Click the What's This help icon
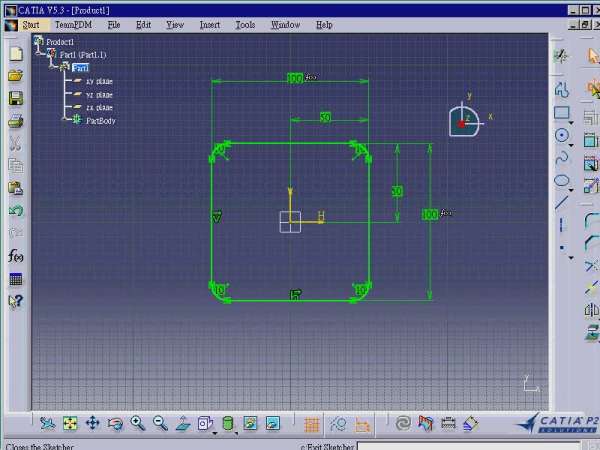The image size is (600, 450). (16, 302)
